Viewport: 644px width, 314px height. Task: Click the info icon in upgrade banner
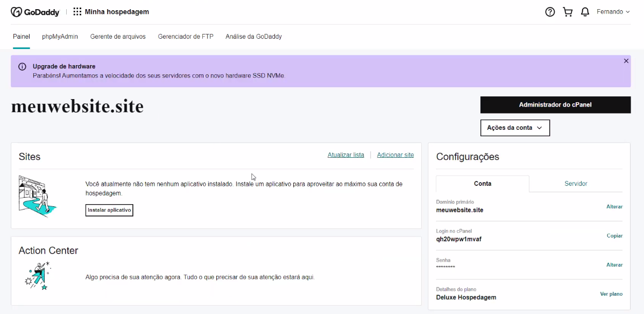tap(22, 67)
